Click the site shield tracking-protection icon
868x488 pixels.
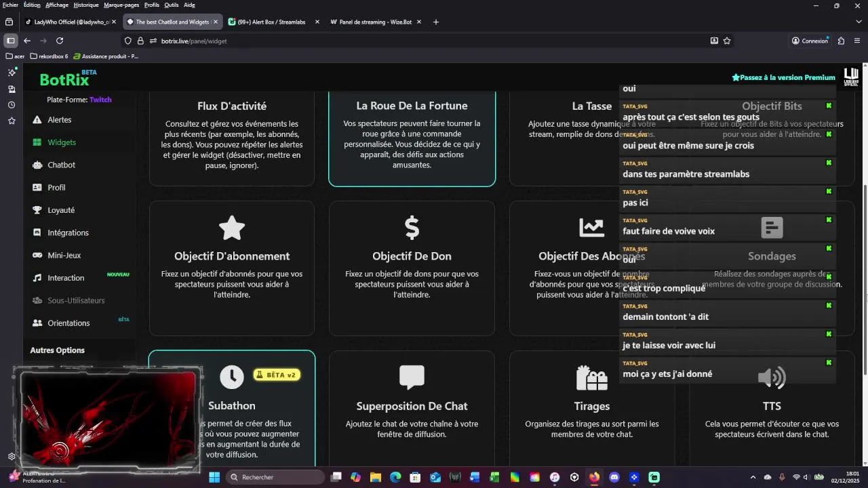point(127,41)
